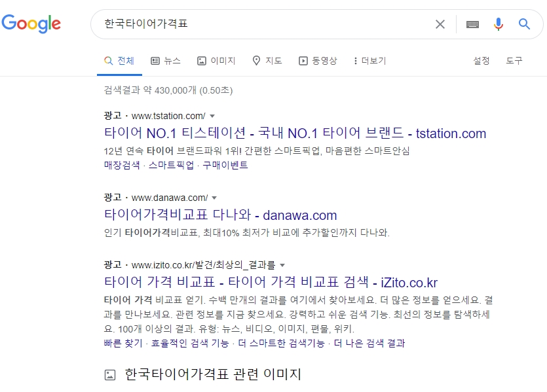Click the 매장검색 sitelink
Viewport: 547px width, 392px height.
pyautogui.click(x=122, y=165)
